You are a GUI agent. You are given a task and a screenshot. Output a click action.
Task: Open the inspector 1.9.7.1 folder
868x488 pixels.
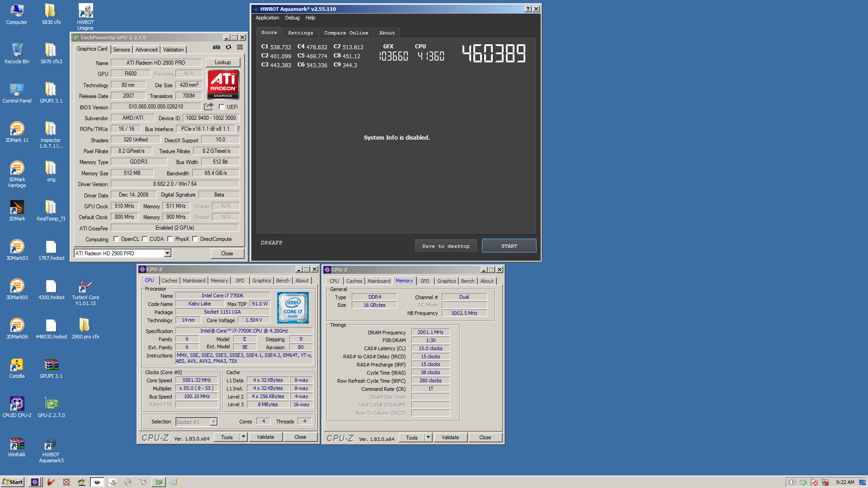(51, 135)
